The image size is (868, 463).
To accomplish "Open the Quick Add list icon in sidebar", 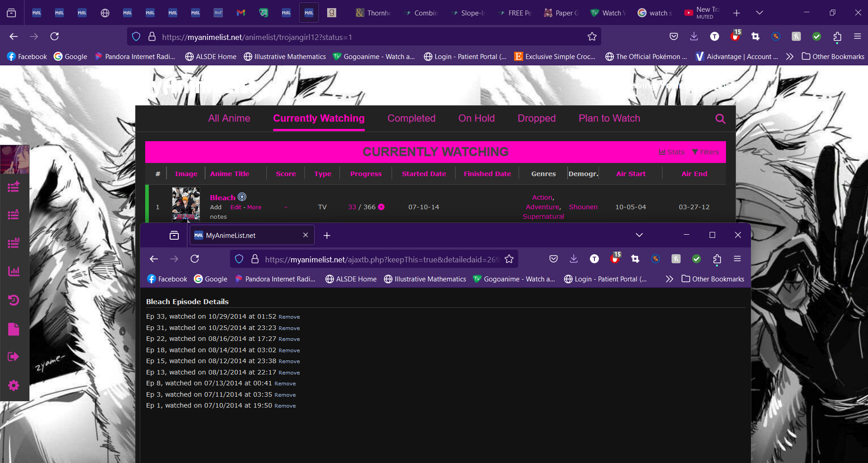I will pyautogui.click(x=14, y=186).
